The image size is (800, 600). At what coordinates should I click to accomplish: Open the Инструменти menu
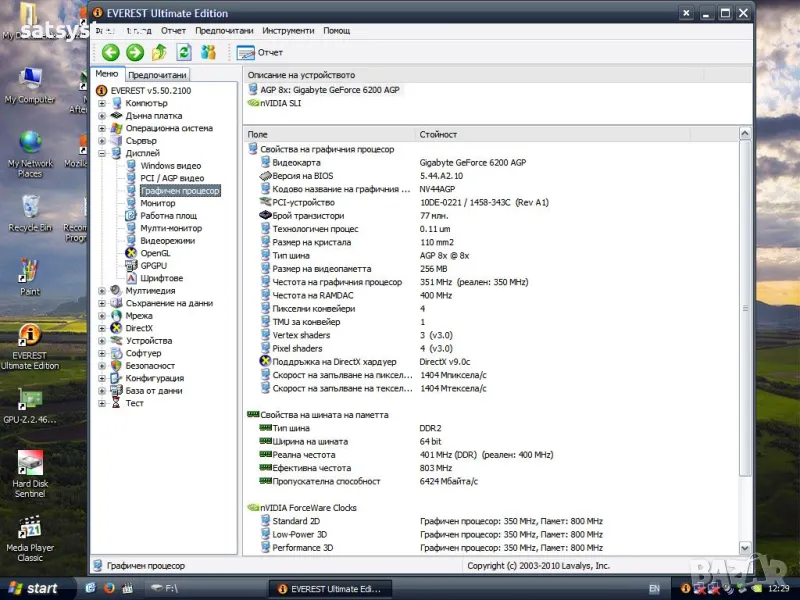point(288,31)
